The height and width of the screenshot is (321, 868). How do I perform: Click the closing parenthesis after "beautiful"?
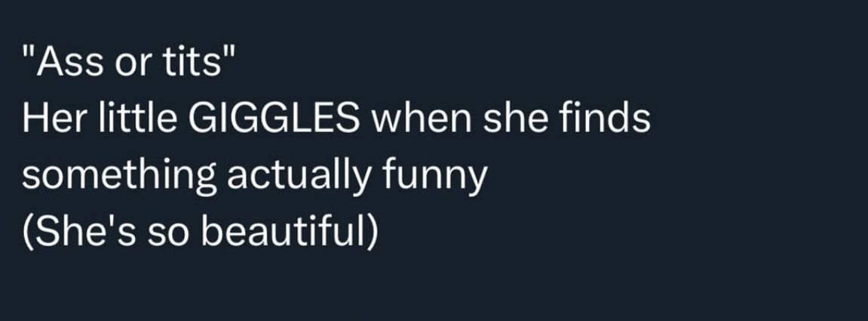click(x=373, y=233)
